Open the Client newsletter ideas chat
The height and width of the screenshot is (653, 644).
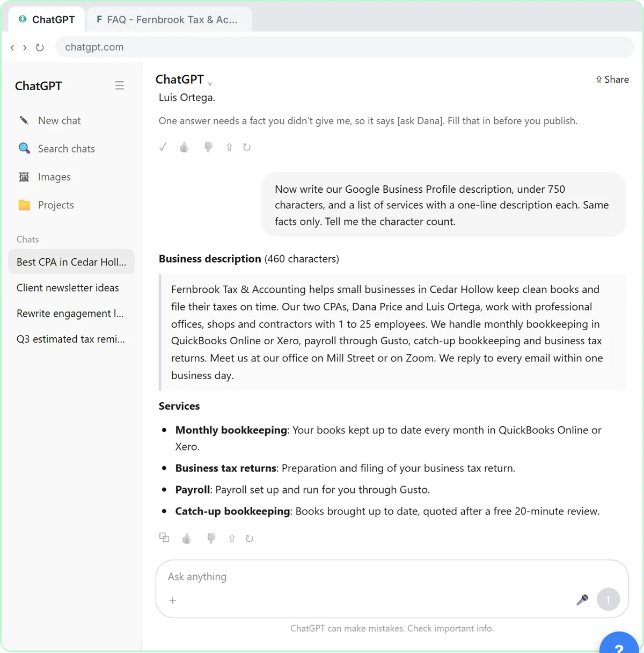[71, 288]
